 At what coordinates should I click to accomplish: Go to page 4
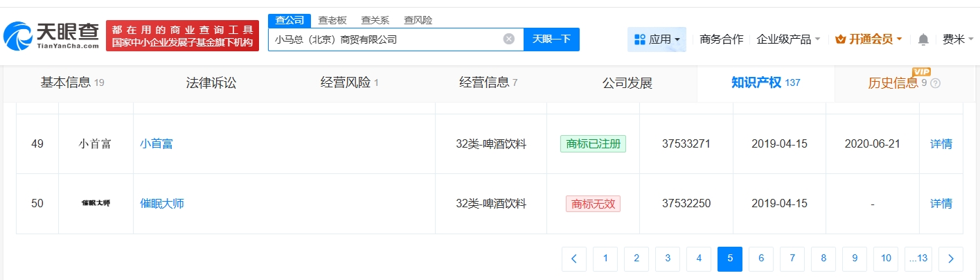click(x=699, y=259)
